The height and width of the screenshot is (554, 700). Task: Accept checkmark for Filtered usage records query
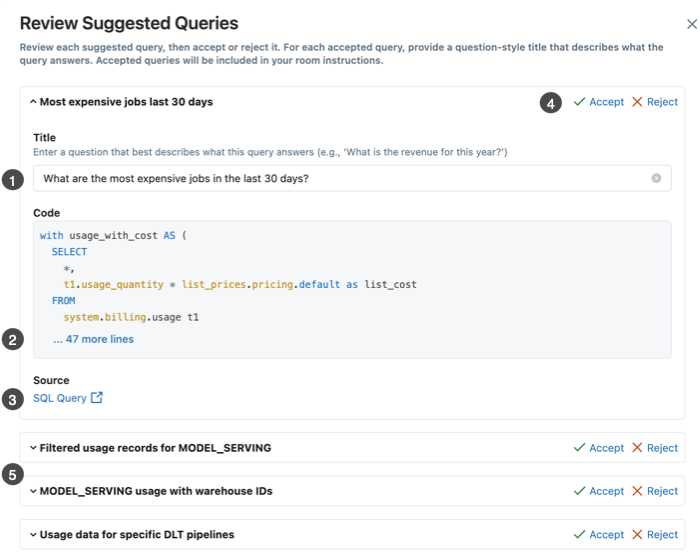(580, 448)
